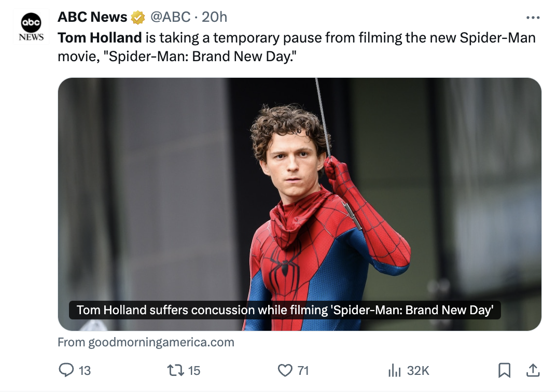The image size is (557, 392).
Task: Click the concussion headline caption overlay
Action: point(285,310)
